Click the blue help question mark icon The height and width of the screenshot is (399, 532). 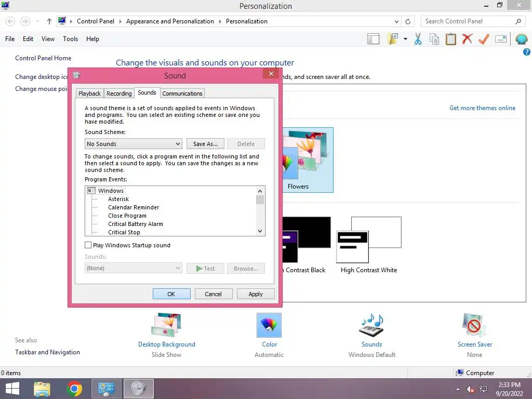[527, 52]
